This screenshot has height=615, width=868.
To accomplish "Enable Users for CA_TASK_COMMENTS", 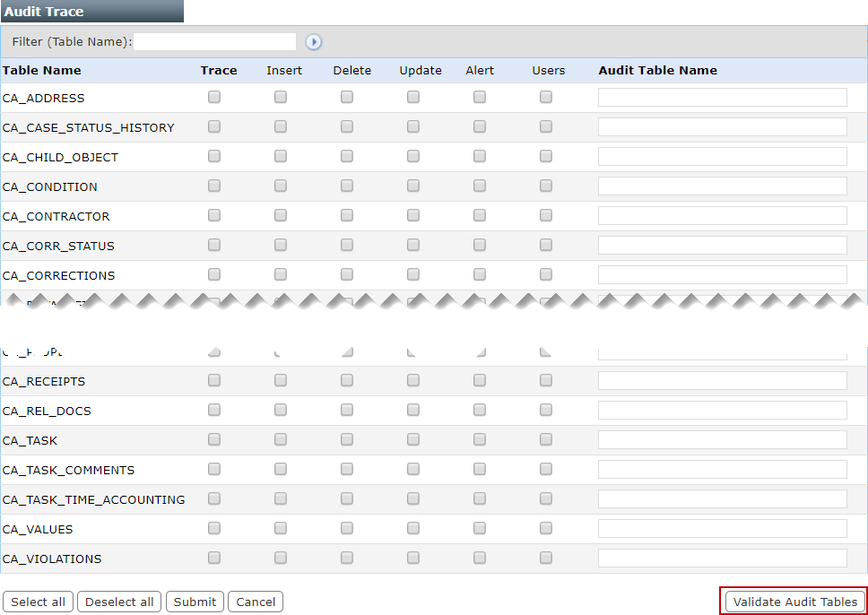I will pyautogui.click(x=545, y=469).
